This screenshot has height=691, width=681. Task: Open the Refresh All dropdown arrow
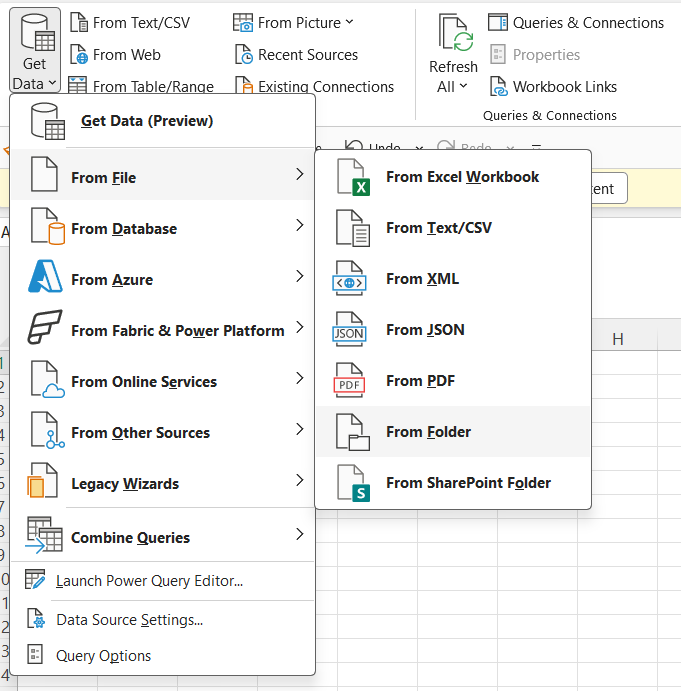463,85
